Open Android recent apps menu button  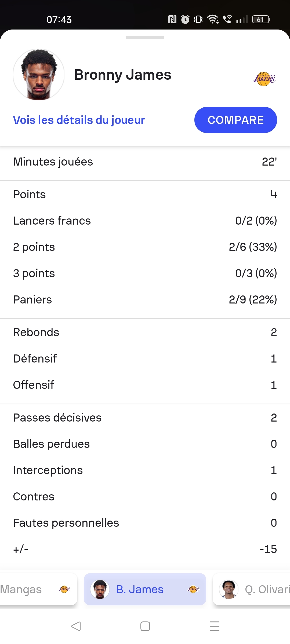(214, 626)
